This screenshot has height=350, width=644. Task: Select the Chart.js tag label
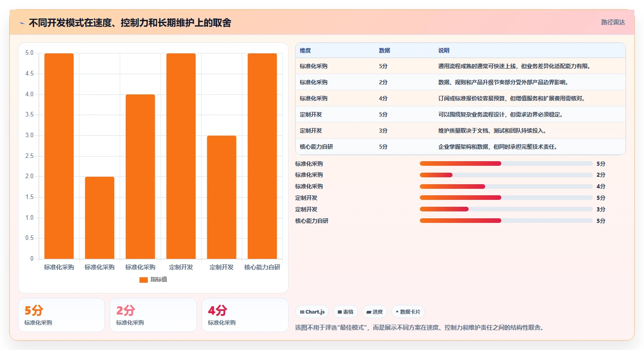pyautogui.click(x=315, y=312)
